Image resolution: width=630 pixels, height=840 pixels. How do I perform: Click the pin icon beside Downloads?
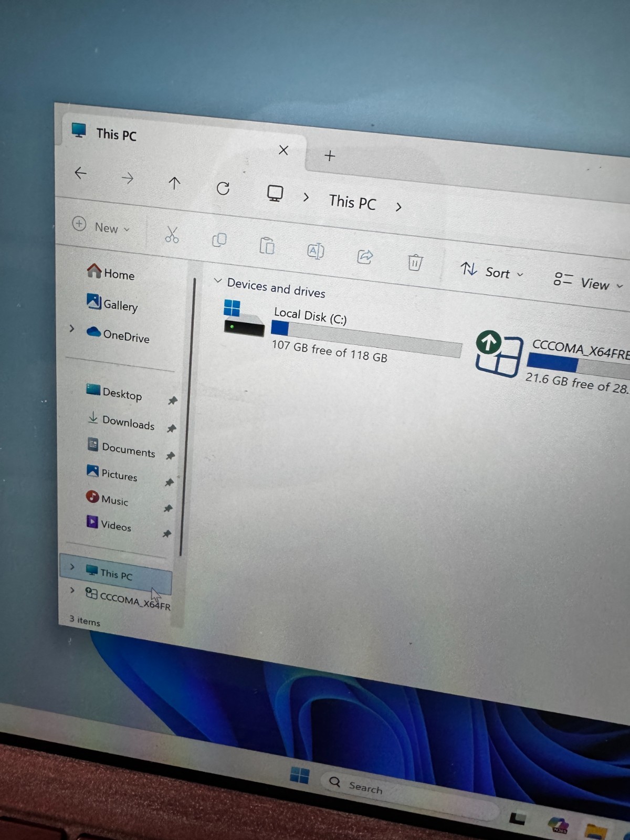pyautogui.click(x=171, y=428)
